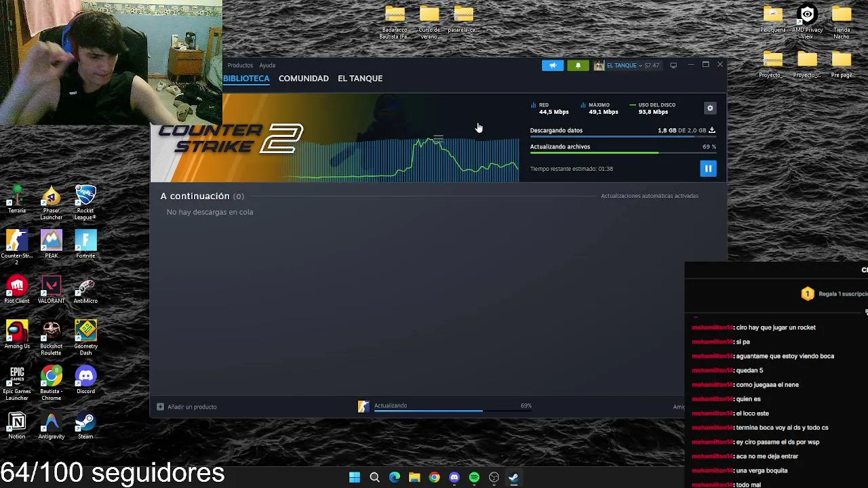Select AntiMicro desktop icon

[85, 289]
